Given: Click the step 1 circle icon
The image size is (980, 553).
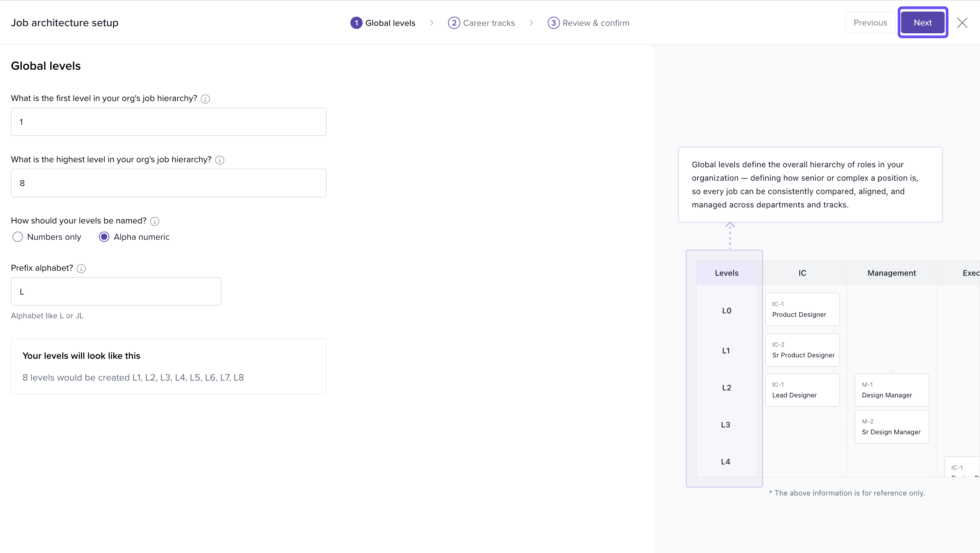Looking at the screenshot, I should [356, 23].
